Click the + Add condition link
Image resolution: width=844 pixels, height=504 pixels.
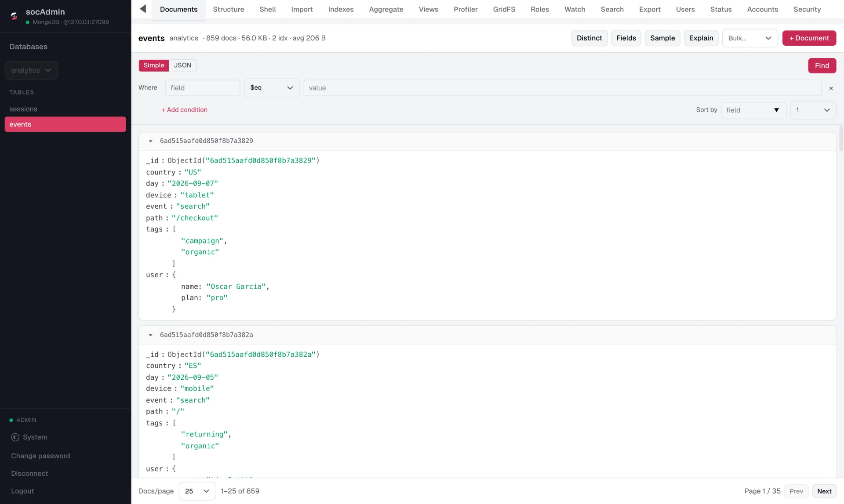(x=185, y=110)
